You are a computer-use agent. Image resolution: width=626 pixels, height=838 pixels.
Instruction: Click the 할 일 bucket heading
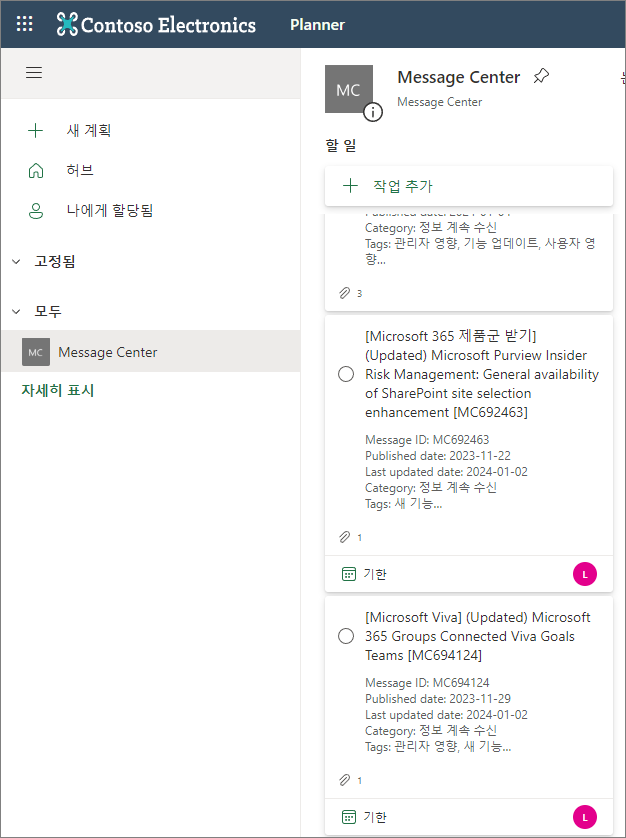pyautogui.click(x=341, y=145)
